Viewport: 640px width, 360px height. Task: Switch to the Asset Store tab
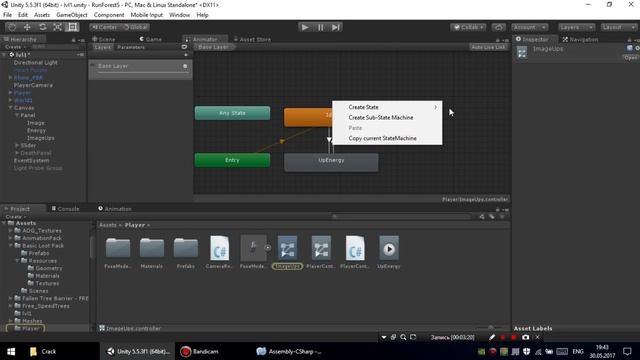click(x=252, y=39)
